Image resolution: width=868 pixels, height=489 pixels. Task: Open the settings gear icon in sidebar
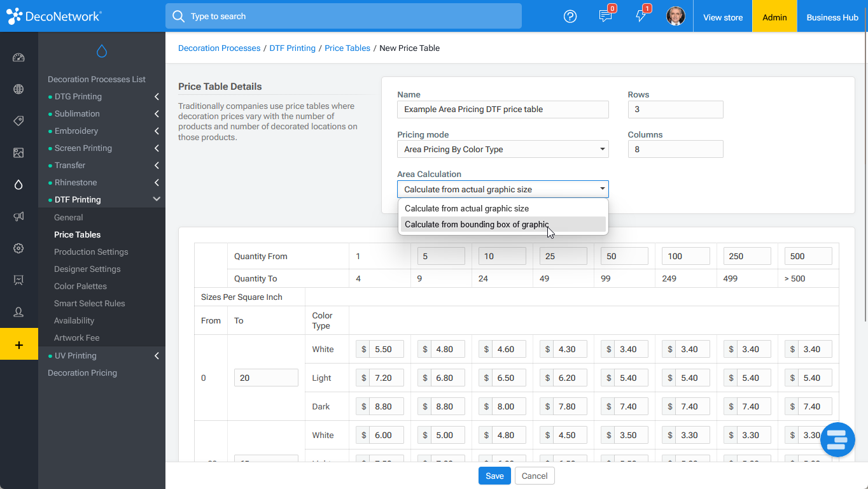point(18,248)
